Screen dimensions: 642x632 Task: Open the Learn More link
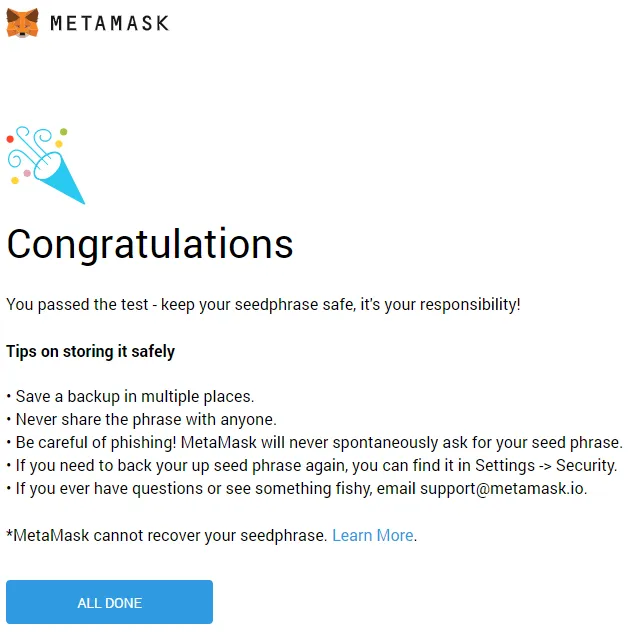pos(373,535)
